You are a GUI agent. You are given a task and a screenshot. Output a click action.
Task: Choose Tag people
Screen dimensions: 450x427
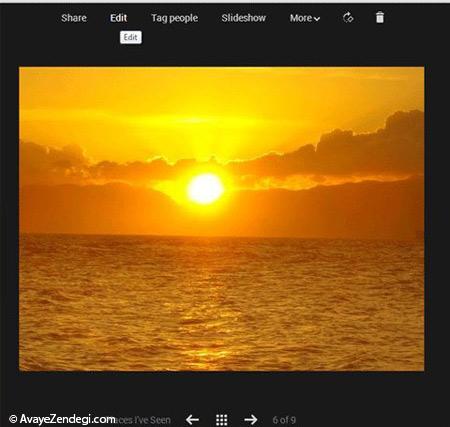tap(175, 18)
